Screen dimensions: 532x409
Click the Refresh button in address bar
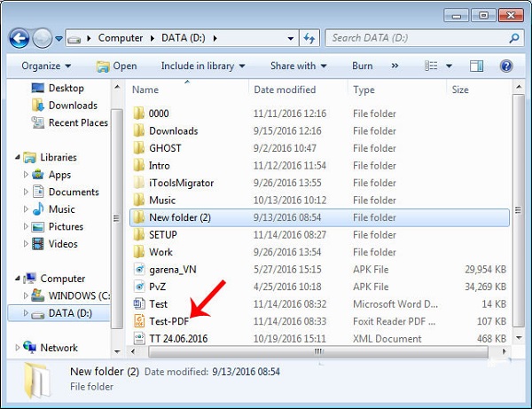point(309,38)
